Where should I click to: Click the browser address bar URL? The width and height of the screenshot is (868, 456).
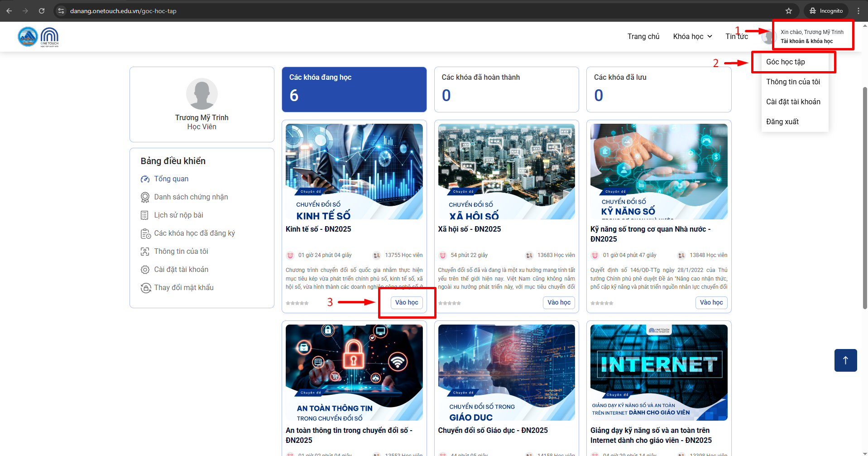(123, 11)
